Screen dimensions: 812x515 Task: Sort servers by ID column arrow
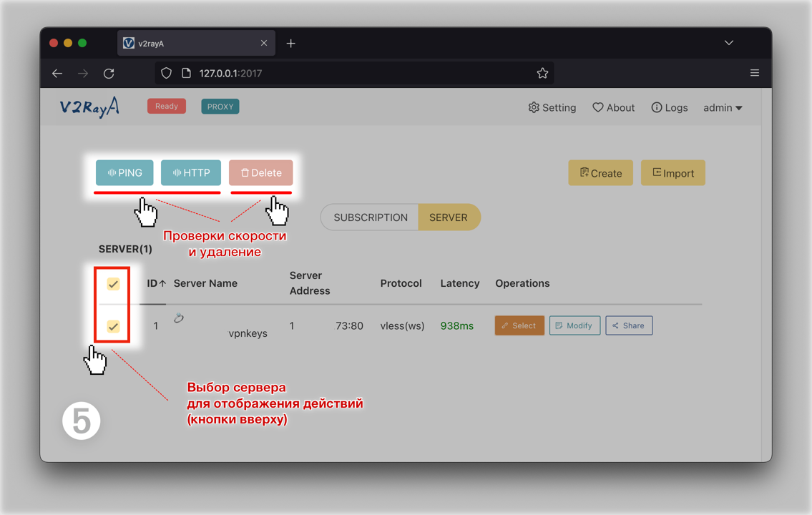tap(162, 284)
